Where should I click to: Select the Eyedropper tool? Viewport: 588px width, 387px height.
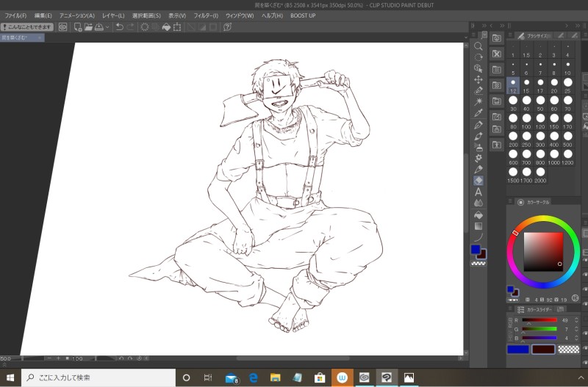coord(478,113)
